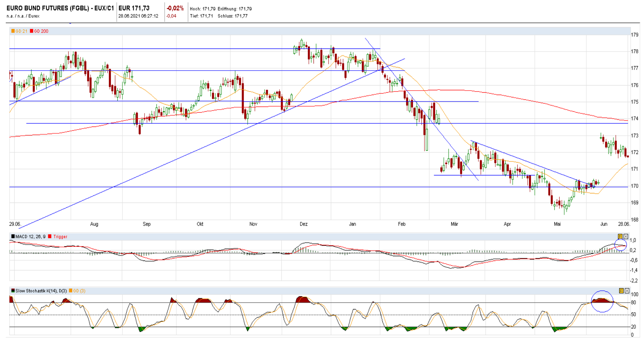Click the Okt label on the time axis
This screenshot has width=644, height=342.
(200, 224)
